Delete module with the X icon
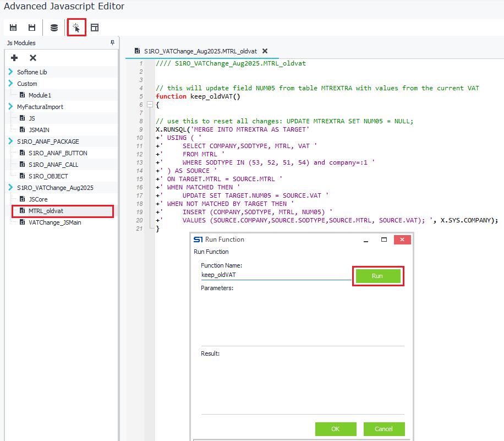Screen dimensions: 504x441 (33, 58)
